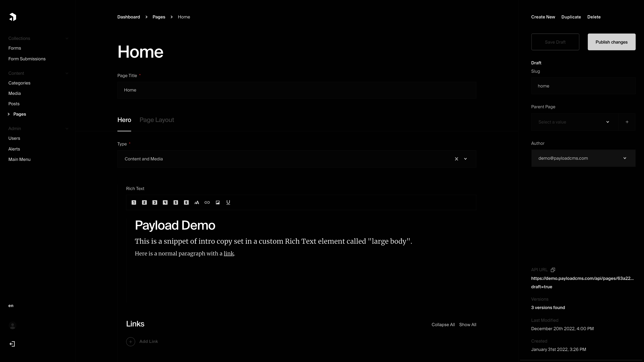Apply Heading 1 format in rich text toolbar
This screenshot has width=644, height=362.
[134, 202]
